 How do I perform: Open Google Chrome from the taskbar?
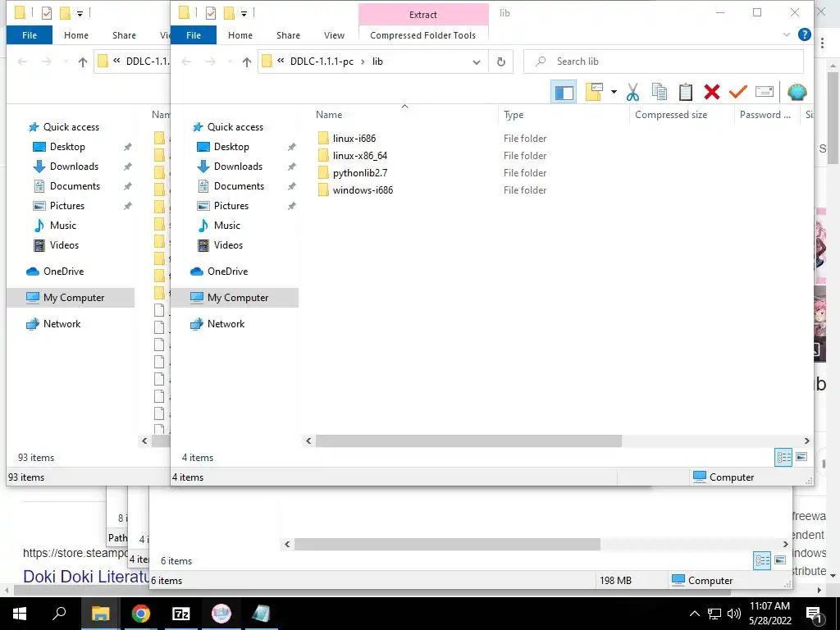pos(141,614)
